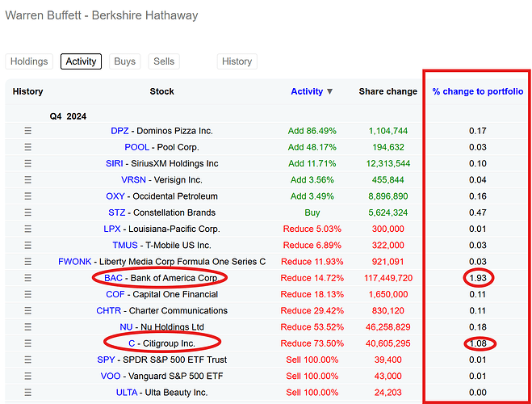
Task: Open history icon for LPX row
Action: point(27,229)
